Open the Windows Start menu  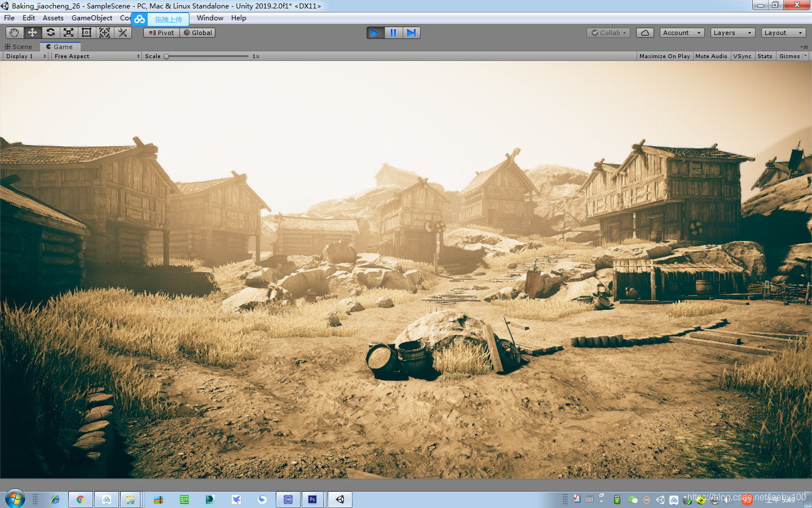[15, 499]
